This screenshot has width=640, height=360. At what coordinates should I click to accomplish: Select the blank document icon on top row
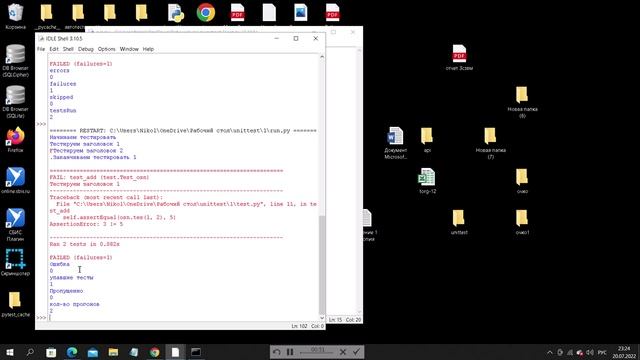point(269,13)
